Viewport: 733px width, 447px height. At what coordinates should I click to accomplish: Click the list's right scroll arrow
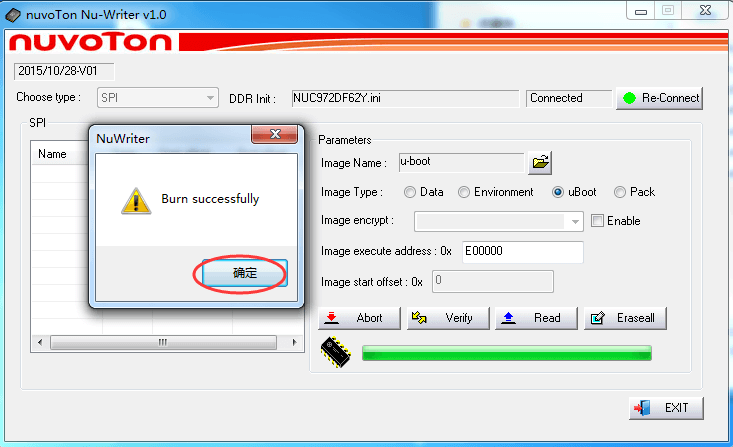294,342
